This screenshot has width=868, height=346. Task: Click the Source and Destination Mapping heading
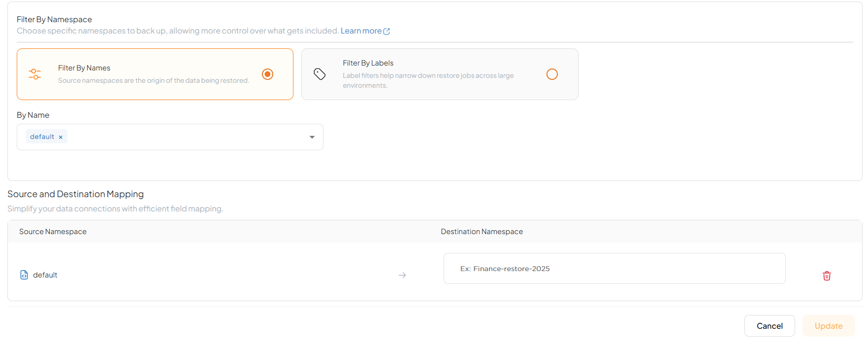pos(75,194)
